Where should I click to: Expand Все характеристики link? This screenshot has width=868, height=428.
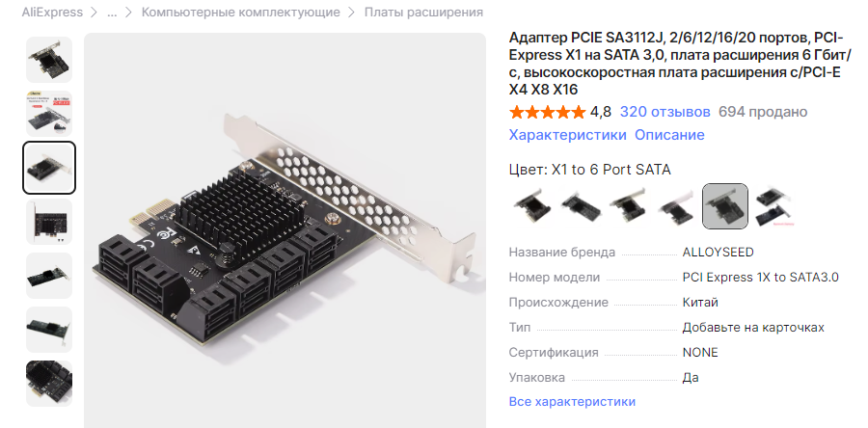[572, 401]
